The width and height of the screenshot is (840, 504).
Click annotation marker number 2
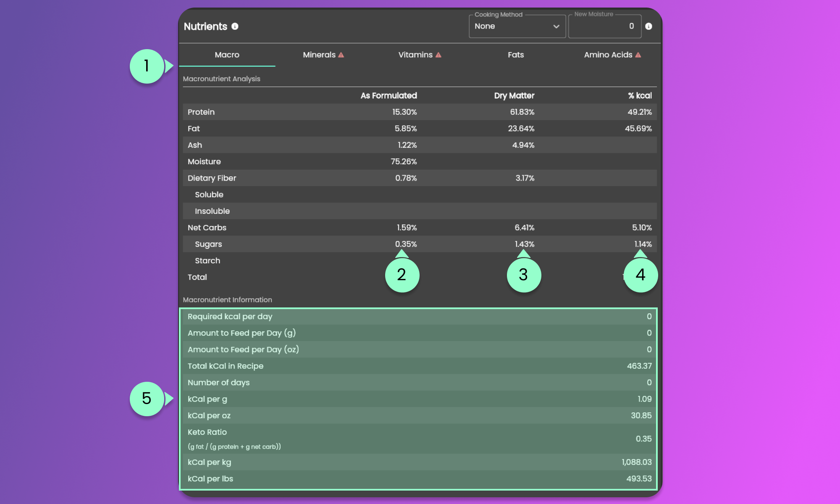(x=402, y=275)
